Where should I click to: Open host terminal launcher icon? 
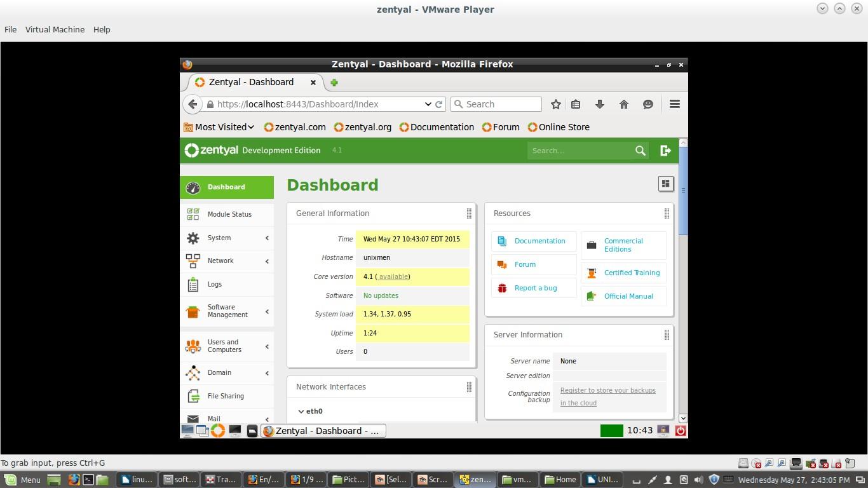tap(88, 480)
